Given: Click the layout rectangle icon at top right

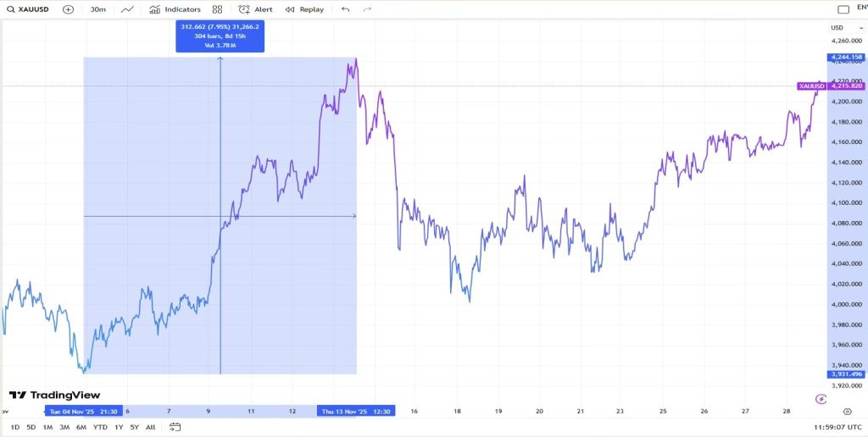Looking at the screenshot, I should 843,9.
